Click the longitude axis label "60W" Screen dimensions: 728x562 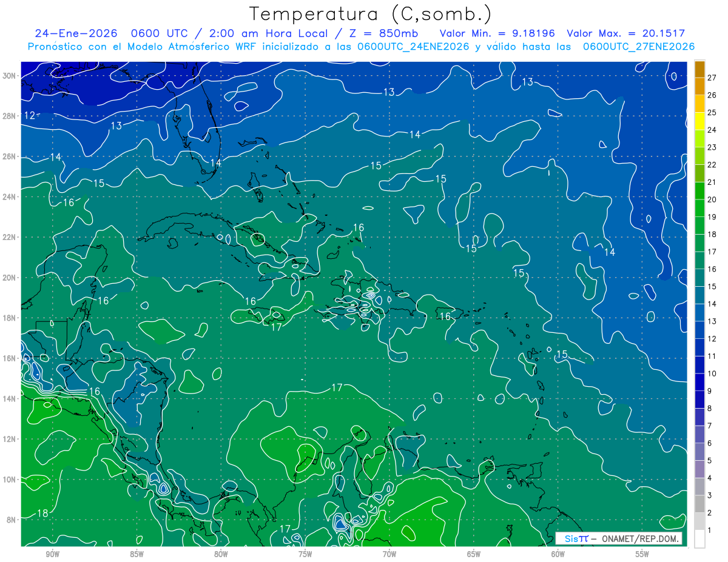558,554
